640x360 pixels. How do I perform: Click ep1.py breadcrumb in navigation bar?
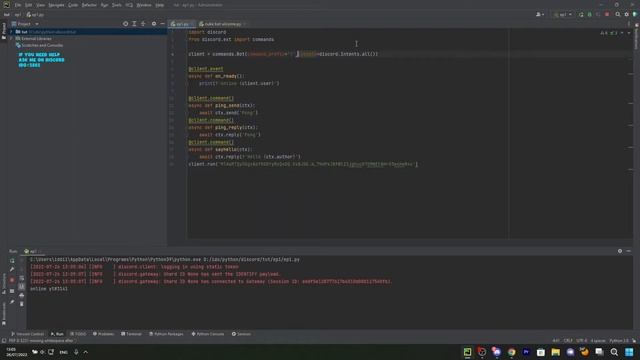(x=36, y=15)
